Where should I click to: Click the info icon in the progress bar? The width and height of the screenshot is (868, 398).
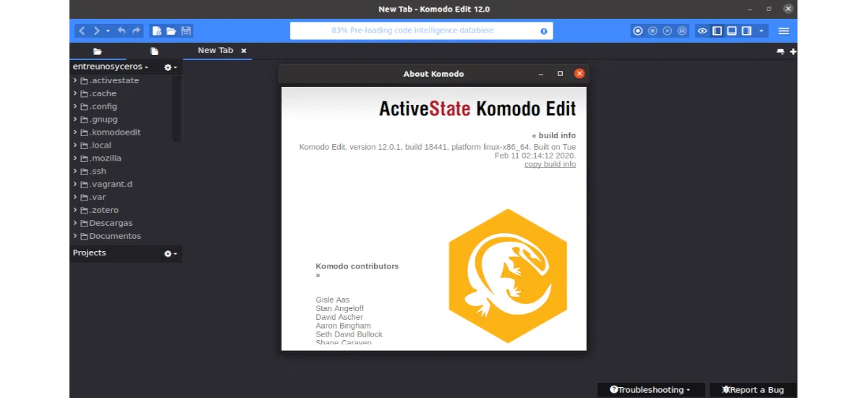coord(544,31)
